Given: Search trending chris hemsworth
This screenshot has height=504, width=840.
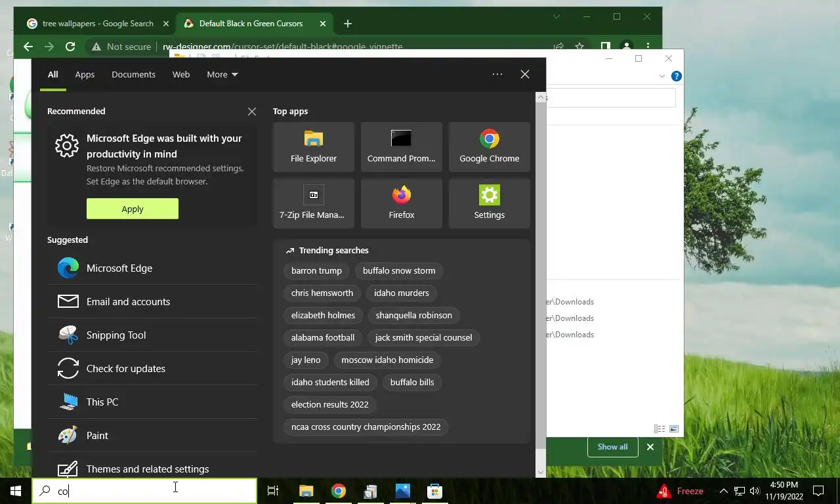Looking at the screenshot, I should coord(322,293).
